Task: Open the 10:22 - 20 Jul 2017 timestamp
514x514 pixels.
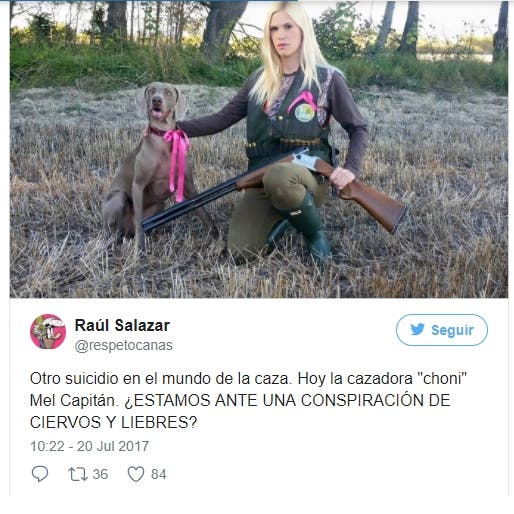Action: (89, 446)
